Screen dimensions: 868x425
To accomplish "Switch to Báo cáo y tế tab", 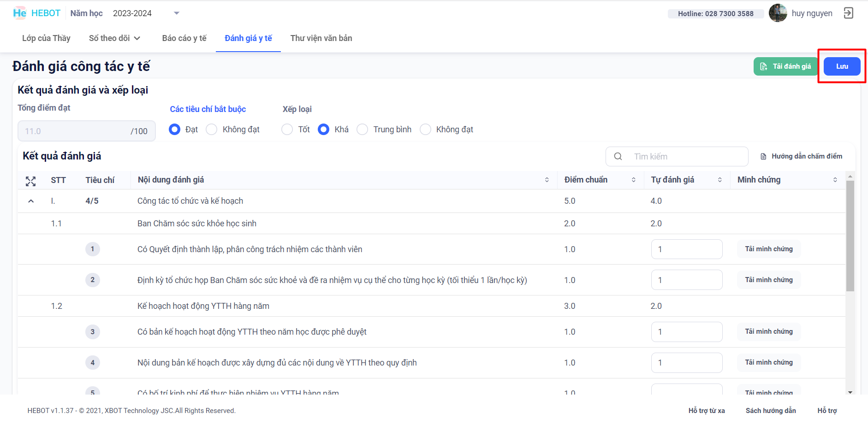I will click(x=184, y=38).
